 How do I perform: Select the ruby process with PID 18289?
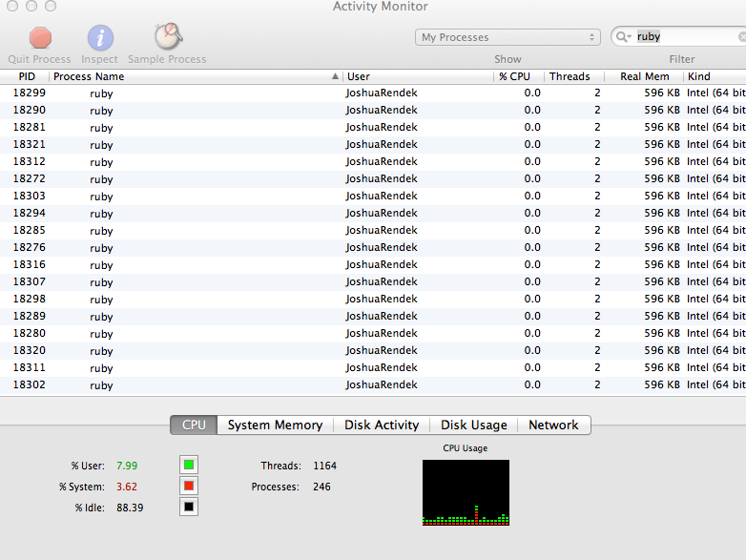pos(373,316)
